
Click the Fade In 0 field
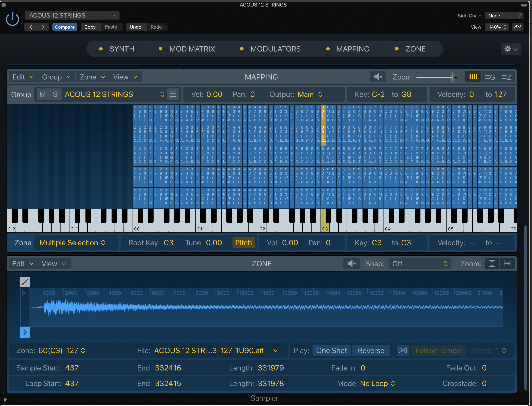pyautogui.click(x=363, y=368)
